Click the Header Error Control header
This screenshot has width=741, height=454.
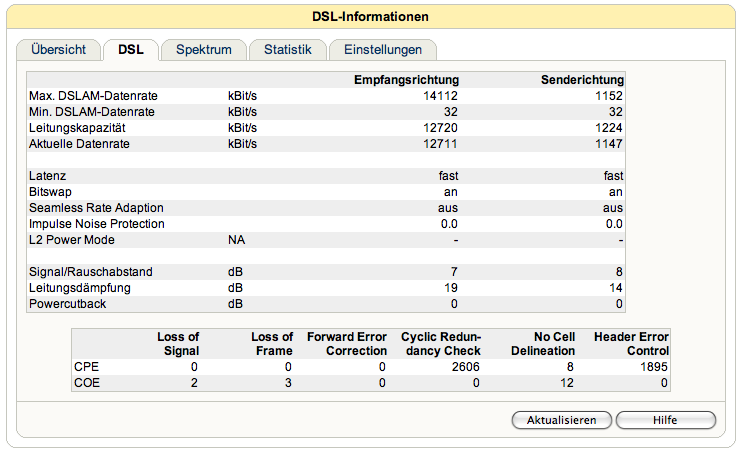point(631,344)
